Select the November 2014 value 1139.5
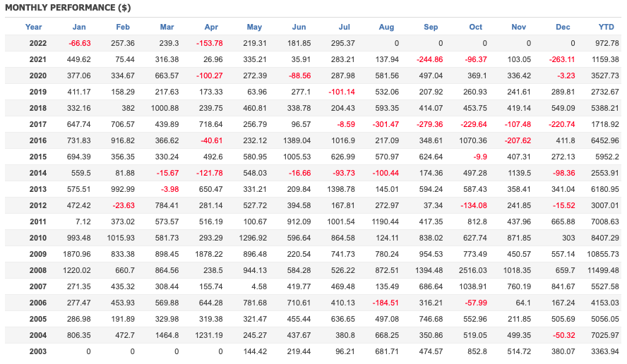Image resolution: width=627 pixels, height=364 pixels. point(518,173)
